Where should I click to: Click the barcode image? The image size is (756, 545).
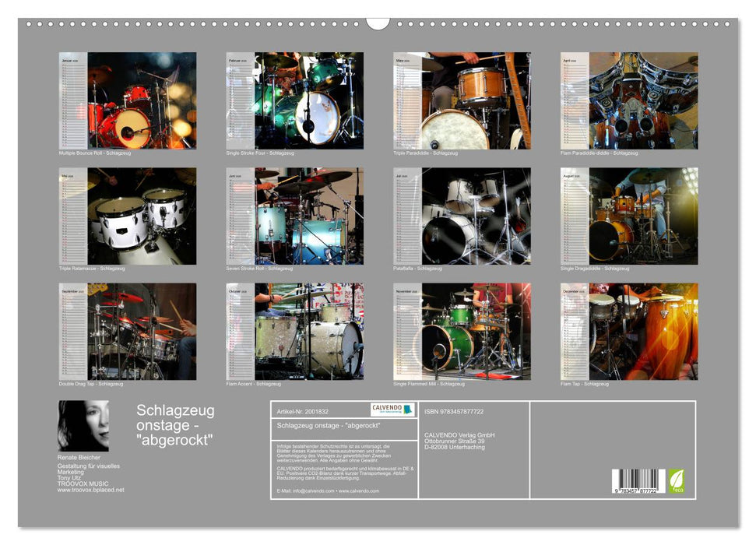pyautogui.click(x=638, y=480)
